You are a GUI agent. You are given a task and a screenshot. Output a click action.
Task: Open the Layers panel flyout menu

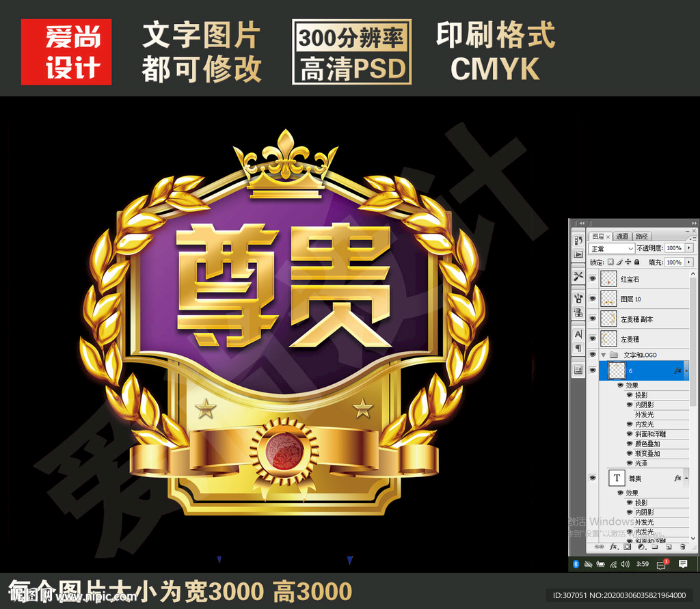coord(693,238)
